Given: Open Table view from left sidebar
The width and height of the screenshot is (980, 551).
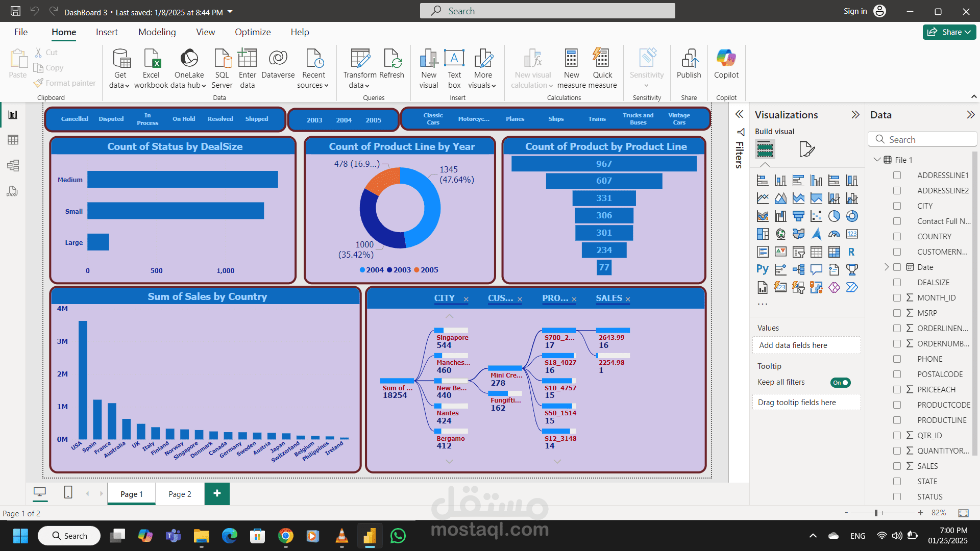Looking at the screenshot, I should 13,140.
